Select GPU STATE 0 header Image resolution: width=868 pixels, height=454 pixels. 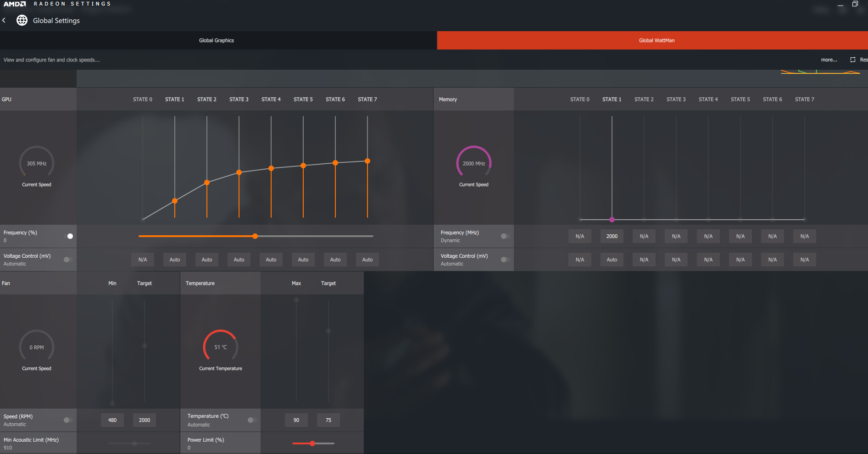(143, 100)
